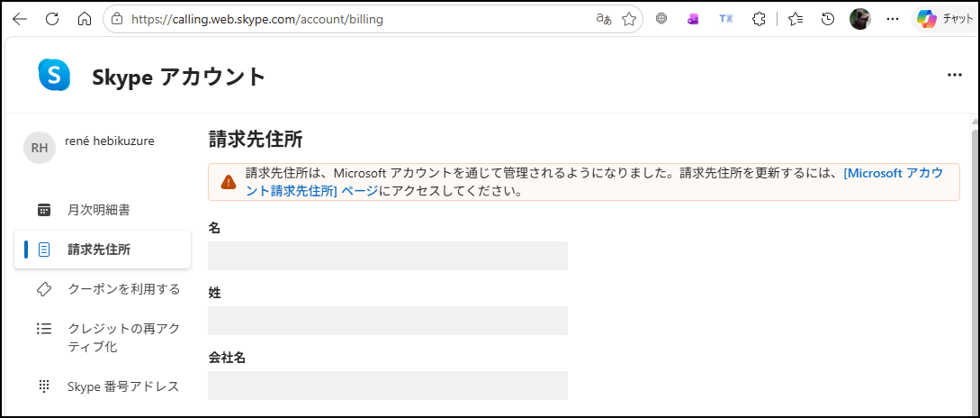Screen dimensions: 980x418
Task: Click the warning triangle icon in notice
Action: 229,182
